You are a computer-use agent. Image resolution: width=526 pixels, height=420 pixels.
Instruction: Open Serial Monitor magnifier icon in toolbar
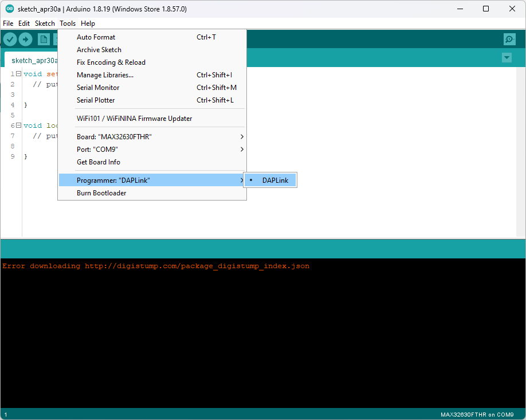click(x=509, y=39)
